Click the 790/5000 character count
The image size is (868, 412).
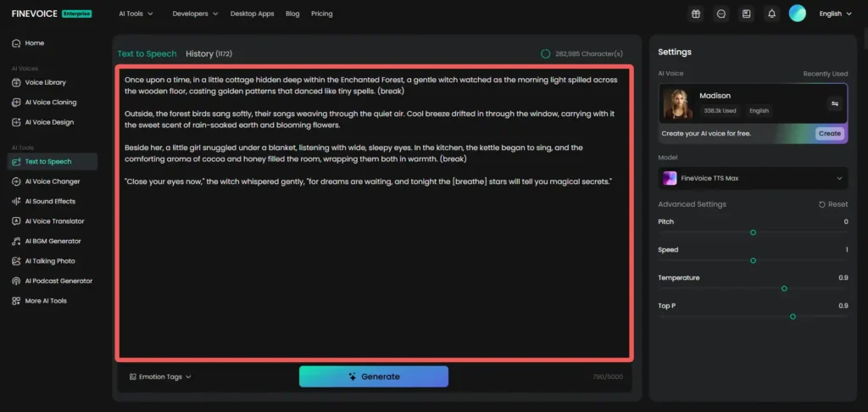click(607, 377)
